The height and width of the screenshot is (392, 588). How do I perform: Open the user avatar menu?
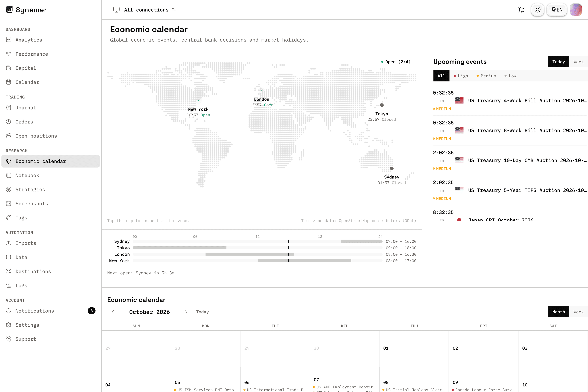[x=576, y=10]
